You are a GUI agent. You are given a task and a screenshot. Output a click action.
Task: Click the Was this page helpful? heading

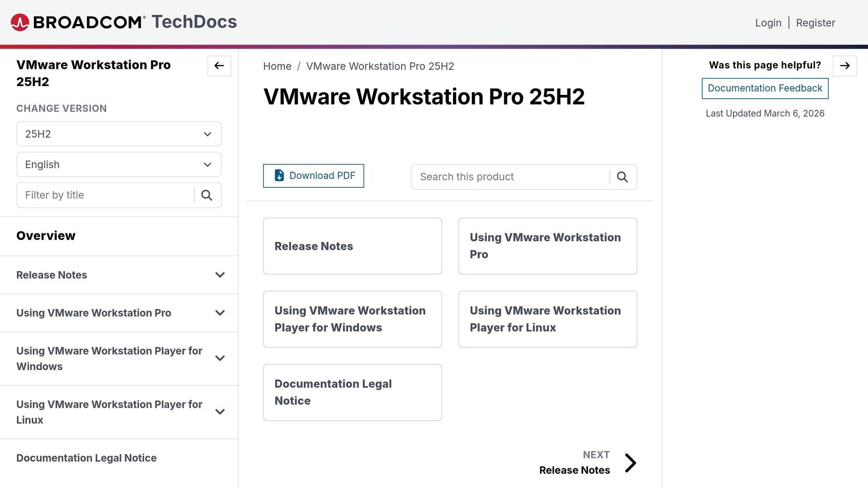[x=765, y=65]
